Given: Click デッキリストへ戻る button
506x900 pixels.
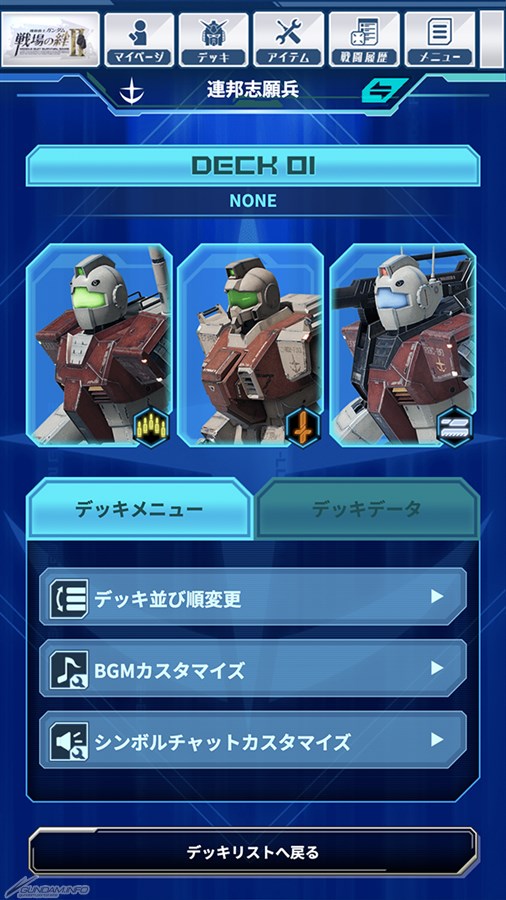Looking at the screenshot, I should point(253,852).
